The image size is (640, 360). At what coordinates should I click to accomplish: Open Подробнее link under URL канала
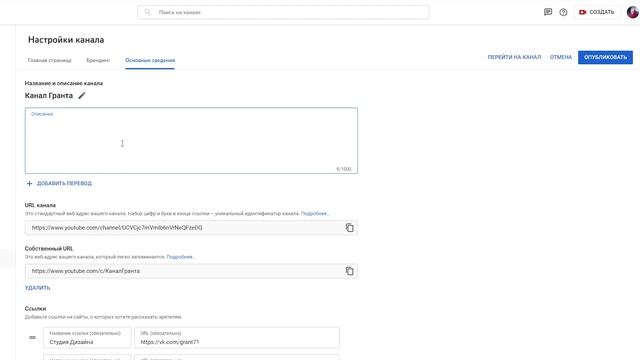coord(314,213)
